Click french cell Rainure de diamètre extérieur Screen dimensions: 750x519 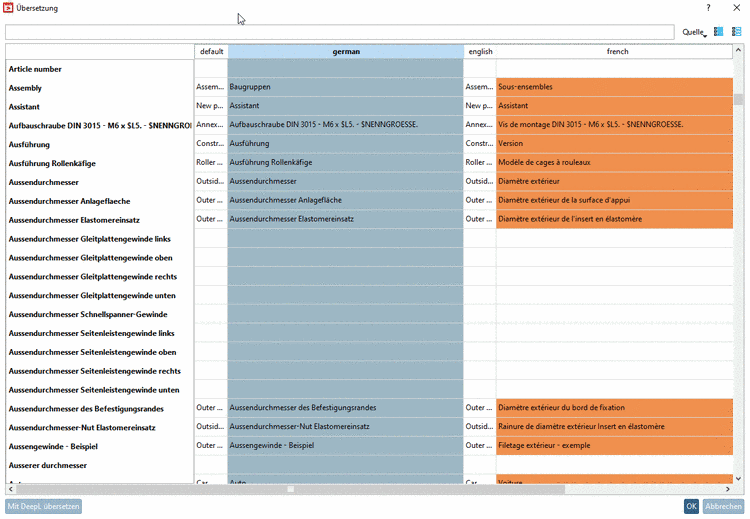point(615,427)
